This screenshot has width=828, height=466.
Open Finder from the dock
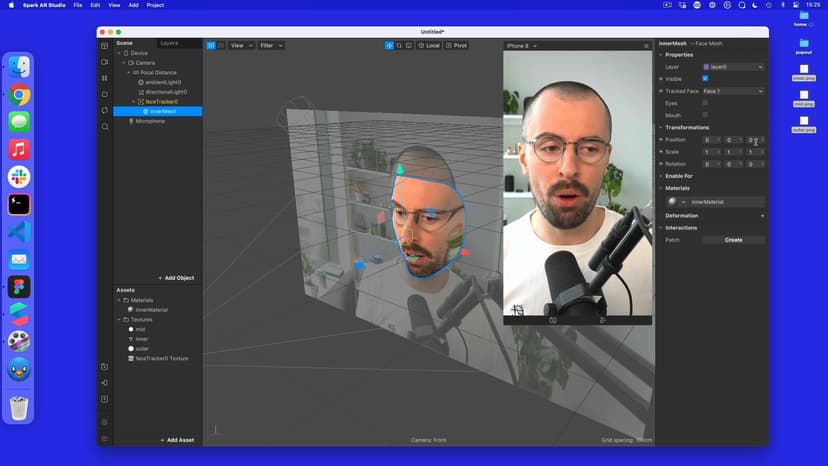coord(19,67)
